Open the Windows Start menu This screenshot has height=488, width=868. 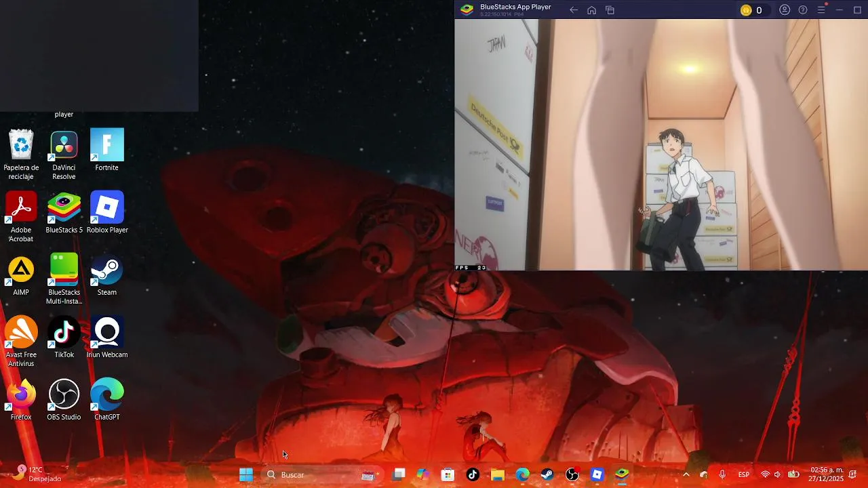(x=246, y=475)
